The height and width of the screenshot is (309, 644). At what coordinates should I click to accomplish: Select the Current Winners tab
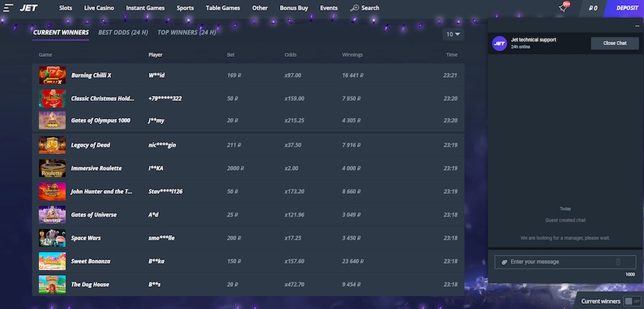pos(60,32)
